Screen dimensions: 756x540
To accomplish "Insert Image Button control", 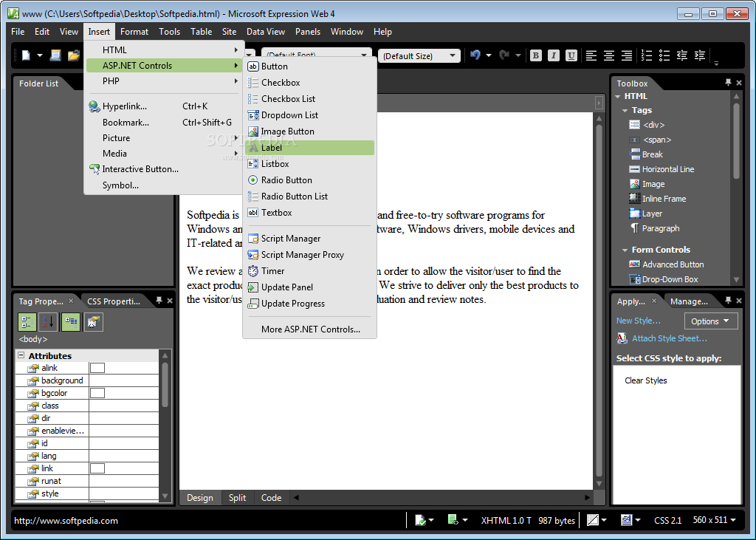I will pos(309,131).
